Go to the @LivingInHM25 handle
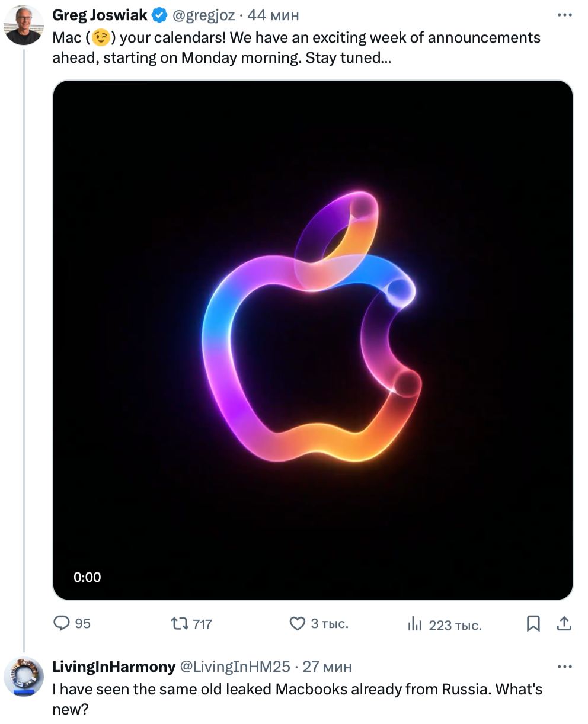This screenshot has height=724, width=588. [x=235, y=667]
